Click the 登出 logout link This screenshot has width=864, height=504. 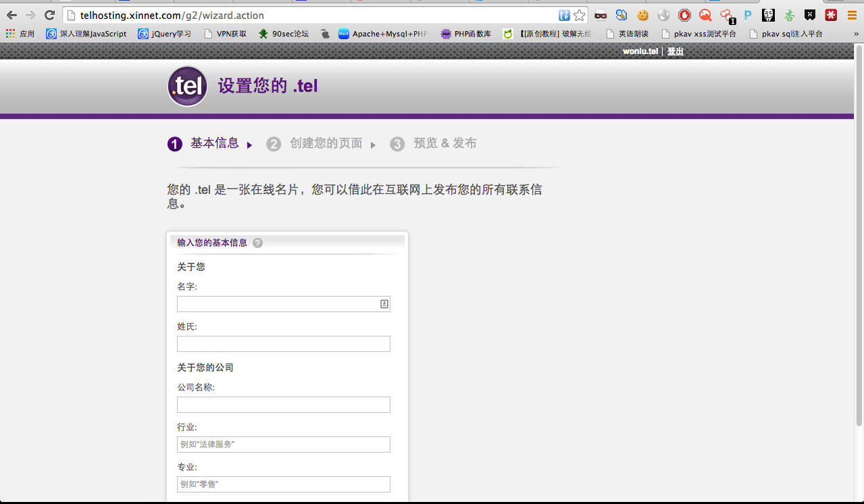[x=675, y=51]
